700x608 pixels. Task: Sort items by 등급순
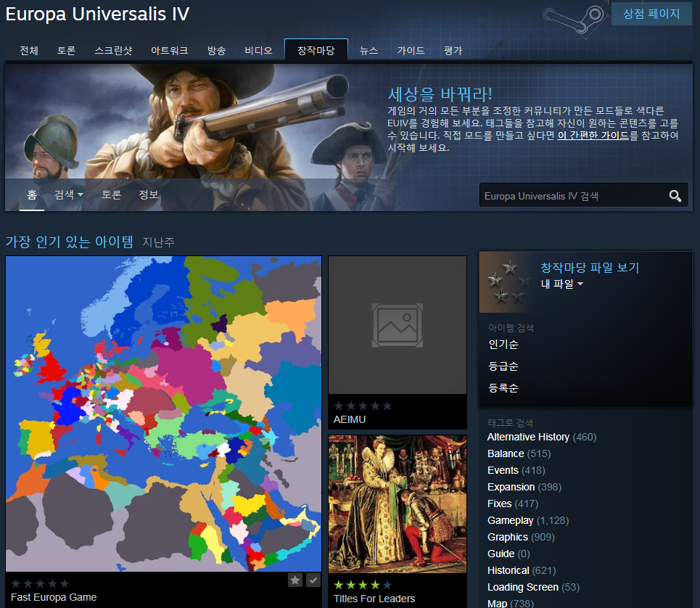(503, 366)
